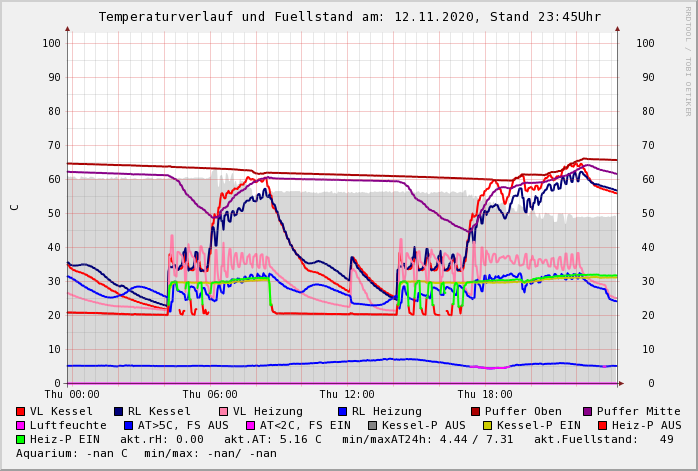Click the magenta Luftfeuchte legend swatch
Image resolution: width=698 pixels, height=471 pixels.
pyautogui.click(x=21, y=425)
